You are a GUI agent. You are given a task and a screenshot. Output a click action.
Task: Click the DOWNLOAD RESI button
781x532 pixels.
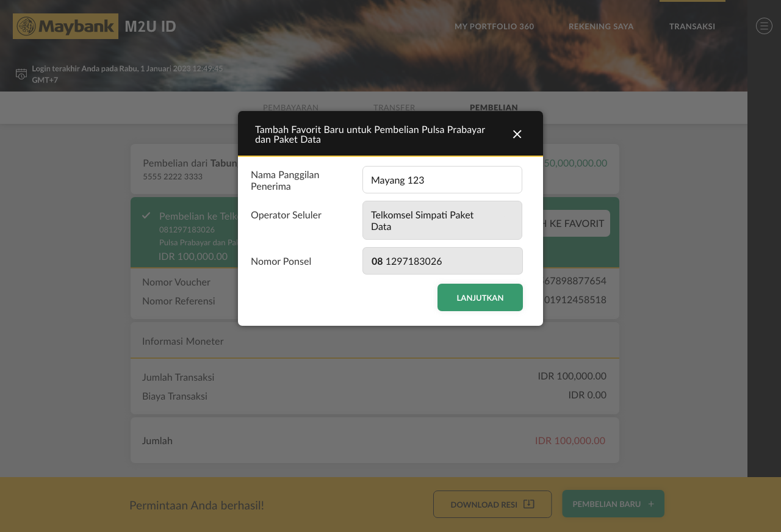click(x=492, y=504)
